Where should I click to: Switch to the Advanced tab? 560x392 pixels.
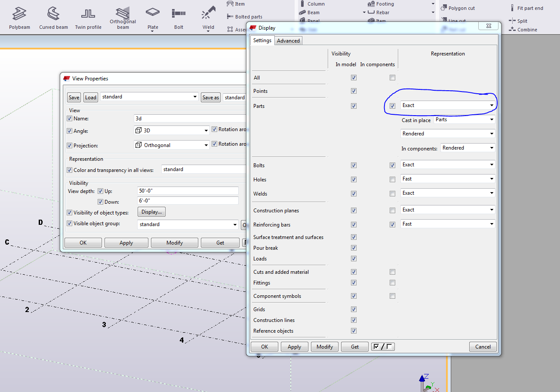[288, 41]
